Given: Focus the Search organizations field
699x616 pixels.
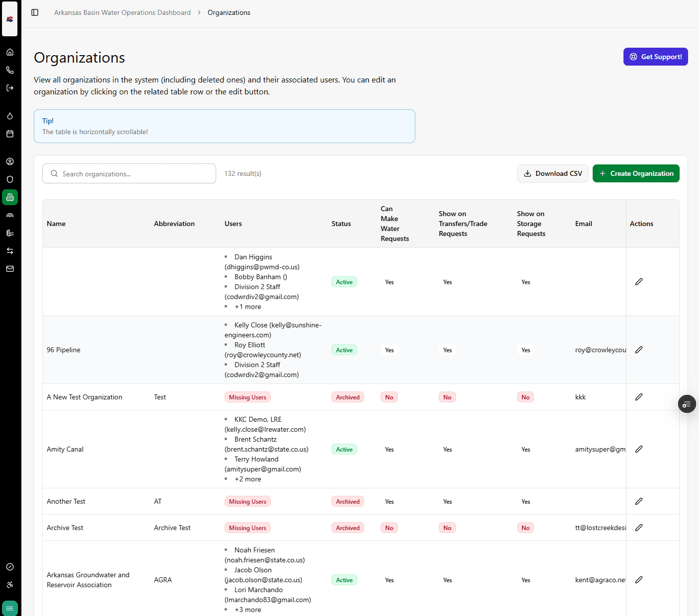Looking at the screenshot, I should (x=129, y=173).
